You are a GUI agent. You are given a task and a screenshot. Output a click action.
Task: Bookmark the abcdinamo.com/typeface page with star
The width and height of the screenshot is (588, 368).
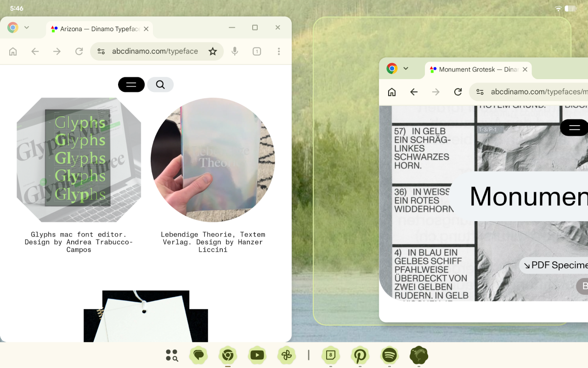[213, 52]
